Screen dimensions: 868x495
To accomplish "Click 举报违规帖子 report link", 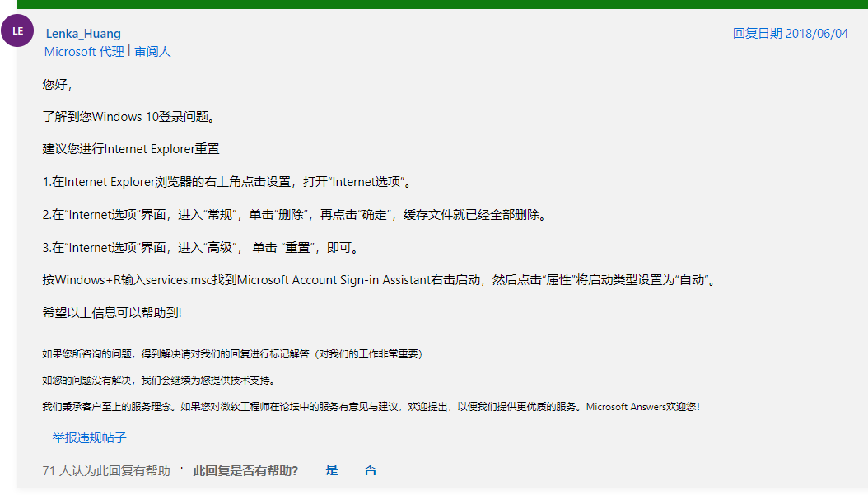I will coord(89,438).
